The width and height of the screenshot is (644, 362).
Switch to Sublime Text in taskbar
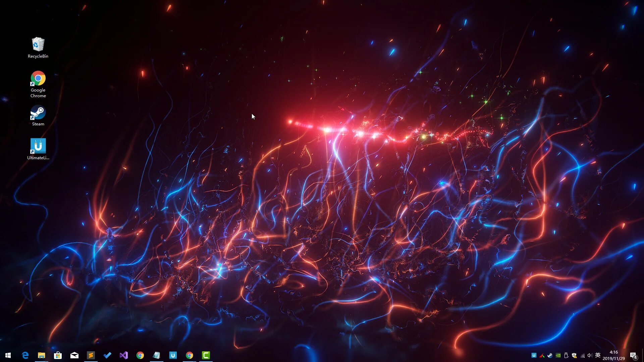click(91, 355)
